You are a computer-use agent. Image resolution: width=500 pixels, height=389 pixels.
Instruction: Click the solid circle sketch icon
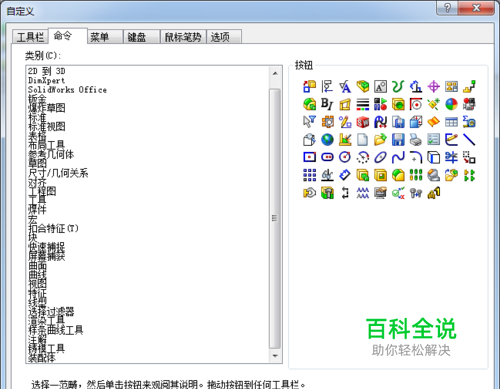point(345,157)
